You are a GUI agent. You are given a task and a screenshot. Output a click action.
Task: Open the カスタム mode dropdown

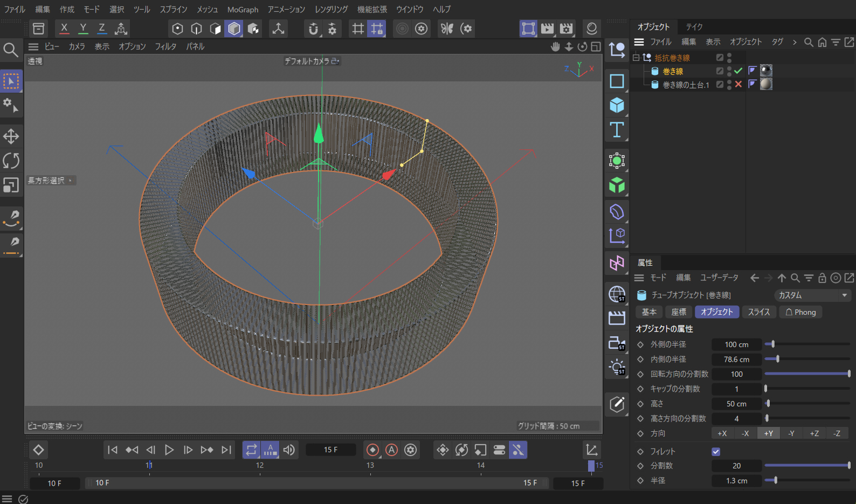pyautogui.click(x=812, y=295)
